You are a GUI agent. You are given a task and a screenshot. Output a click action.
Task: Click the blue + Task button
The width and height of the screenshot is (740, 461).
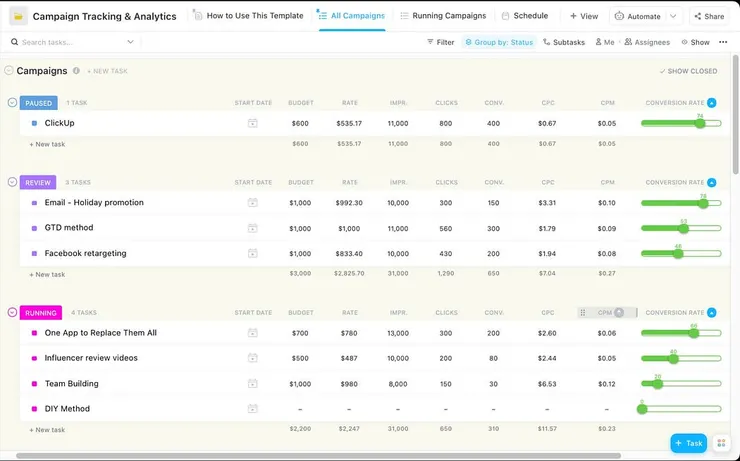click(689, 443)
